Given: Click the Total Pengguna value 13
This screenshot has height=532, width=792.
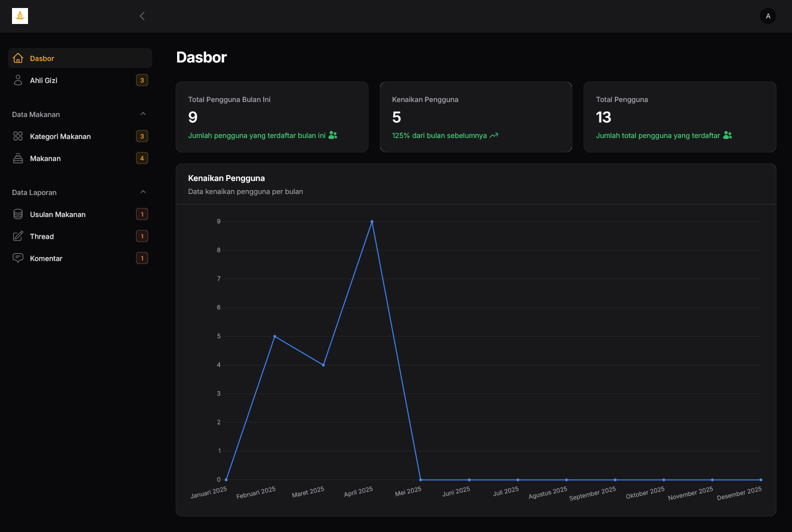Looking at the screenshot, I should pyautogui.click(x=603, y=117).
